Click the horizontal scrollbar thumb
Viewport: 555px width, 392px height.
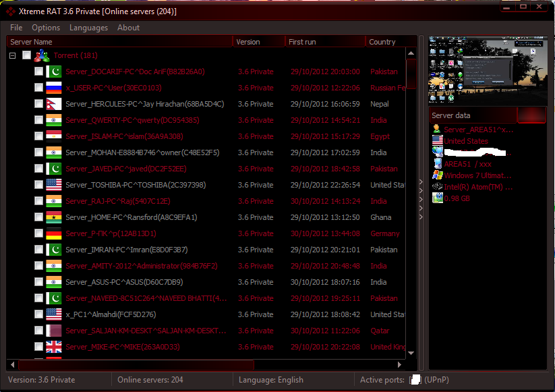click(136, 364)
